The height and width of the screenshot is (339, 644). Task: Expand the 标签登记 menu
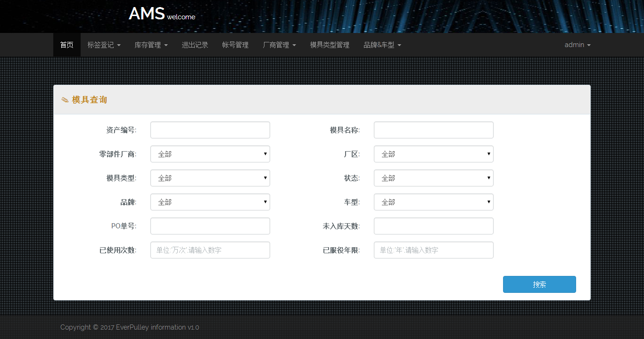coord(104,45)
